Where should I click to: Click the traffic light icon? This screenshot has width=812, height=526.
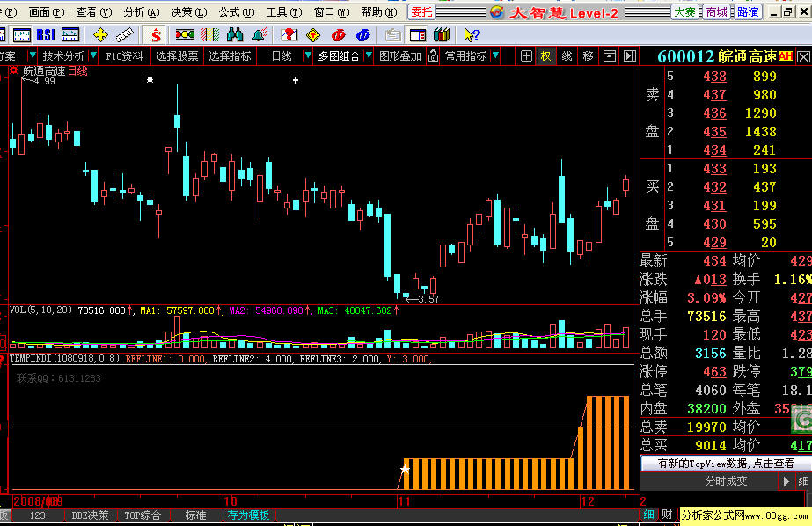click(x=185, y=34)
